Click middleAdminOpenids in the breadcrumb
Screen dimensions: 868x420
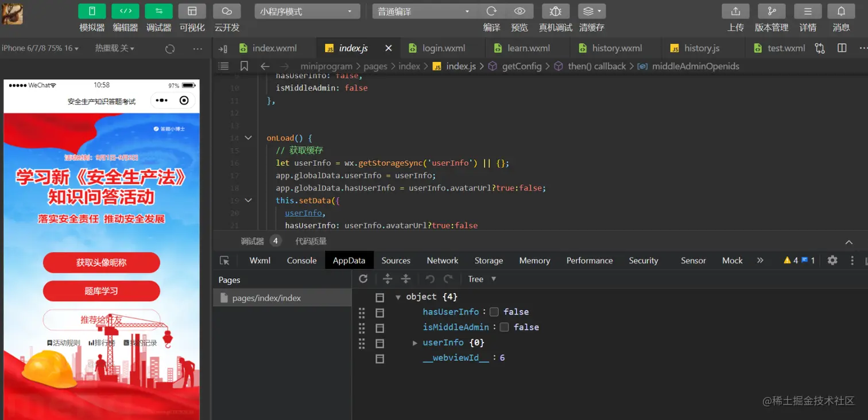695,66
